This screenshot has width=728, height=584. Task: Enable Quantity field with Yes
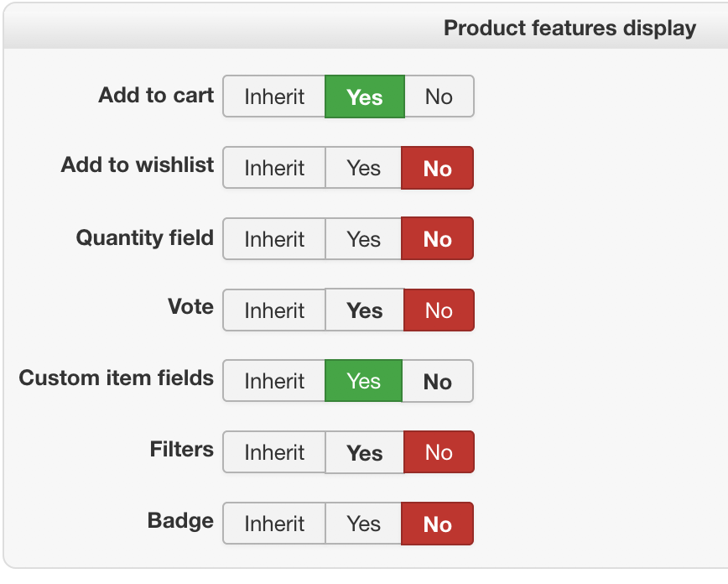pyautogui.click(x=363, y=239)
